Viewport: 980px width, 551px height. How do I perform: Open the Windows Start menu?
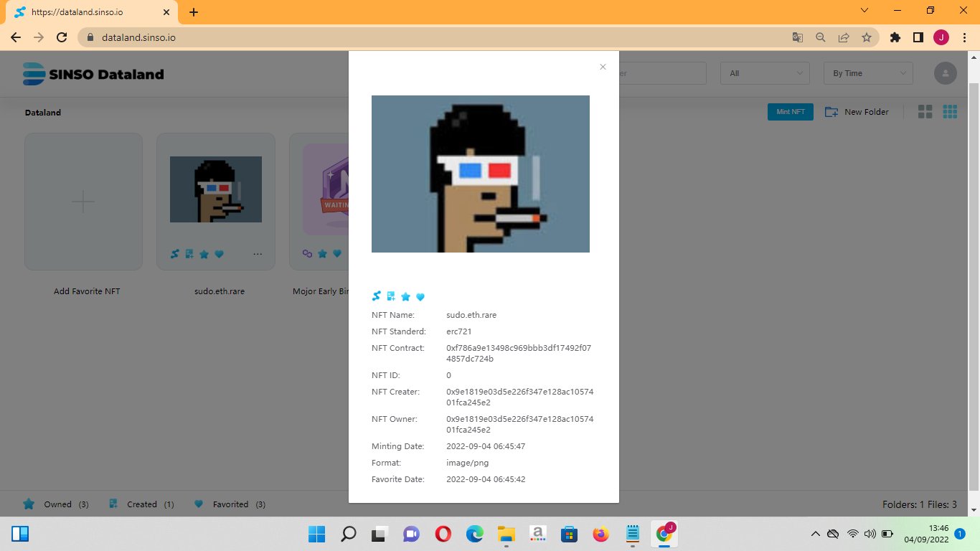tap(316, 534)
